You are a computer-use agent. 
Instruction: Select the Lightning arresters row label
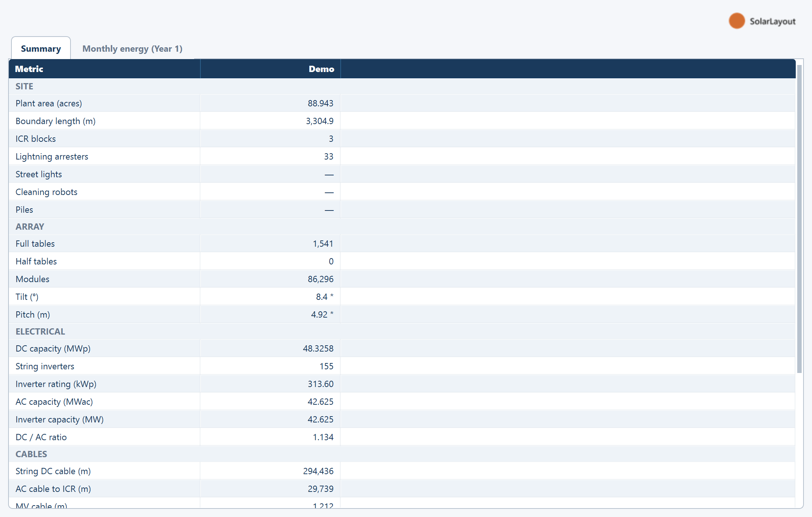pyautogui.click(x=52, y=157)
